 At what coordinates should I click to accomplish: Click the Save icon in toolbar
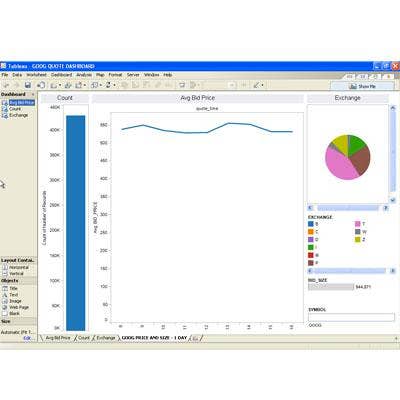pyautogui.click(x=28, y=85)
